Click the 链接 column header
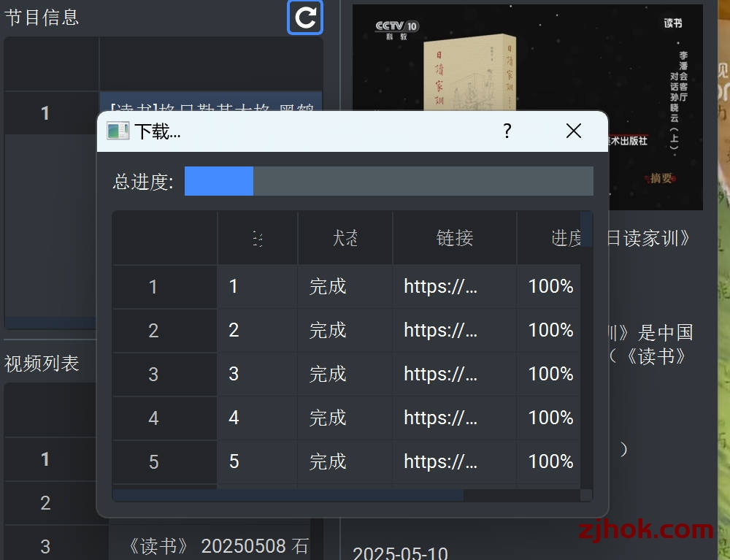730x560 pixels. pos(454,238)
